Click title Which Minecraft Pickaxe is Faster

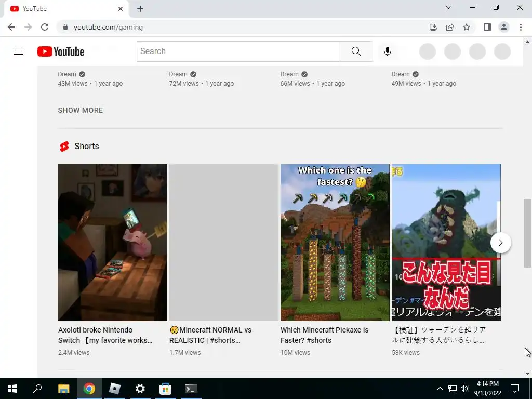pos(324,335)
